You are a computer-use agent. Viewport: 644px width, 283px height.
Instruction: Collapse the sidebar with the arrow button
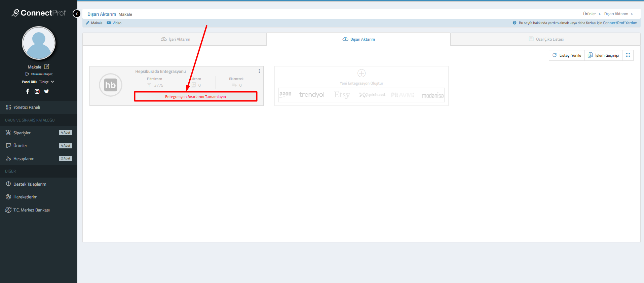(x=77, y=14)
